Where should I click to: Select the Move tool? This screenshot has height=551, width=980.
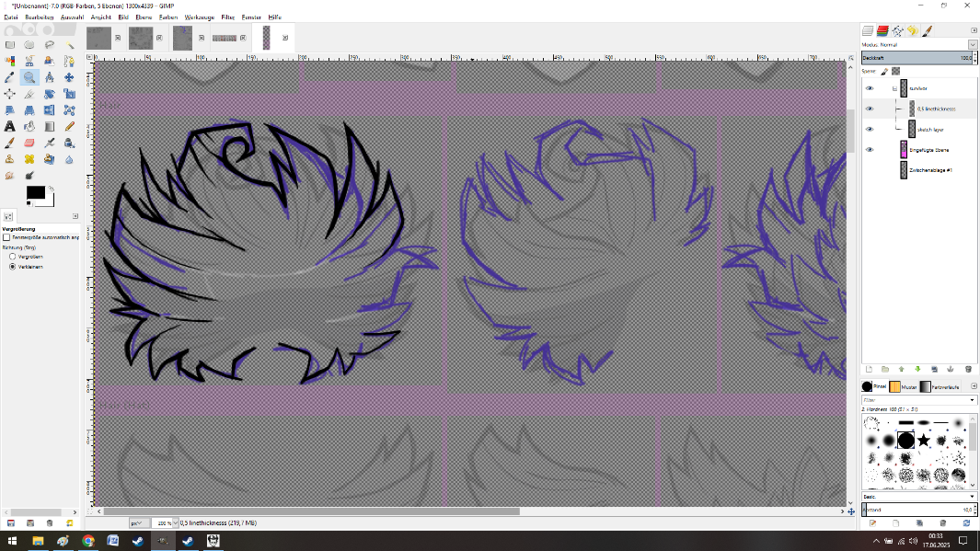pyautogui.click(x=69, y=77)
